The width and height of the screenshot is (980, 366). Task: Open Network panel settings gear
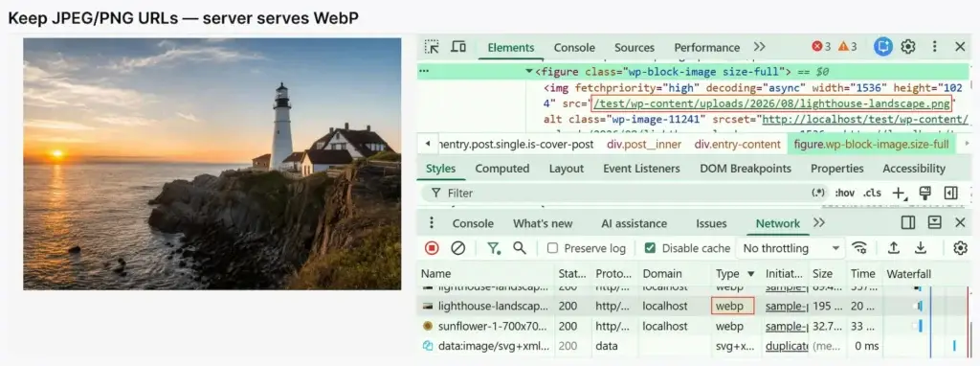tap(960, 248)
